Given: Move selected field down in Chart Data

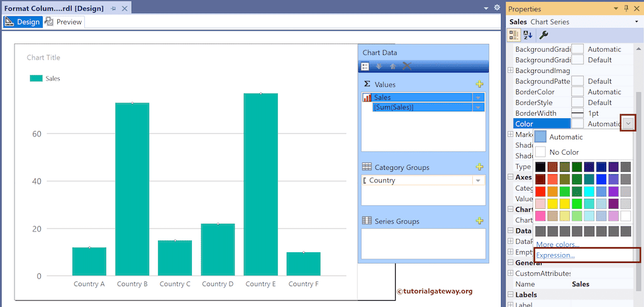Looking at the screenshot, I should pos(379,66).
